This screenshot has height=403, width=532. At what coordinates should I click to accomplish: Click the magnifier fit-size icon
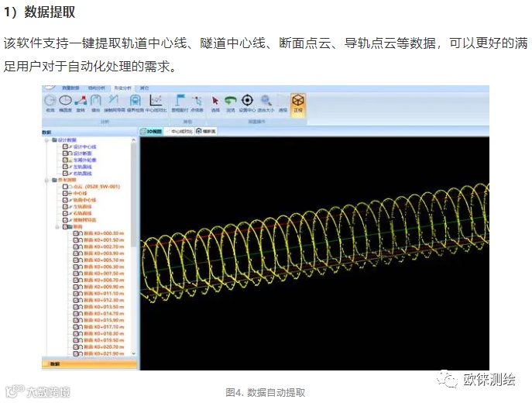266,103
